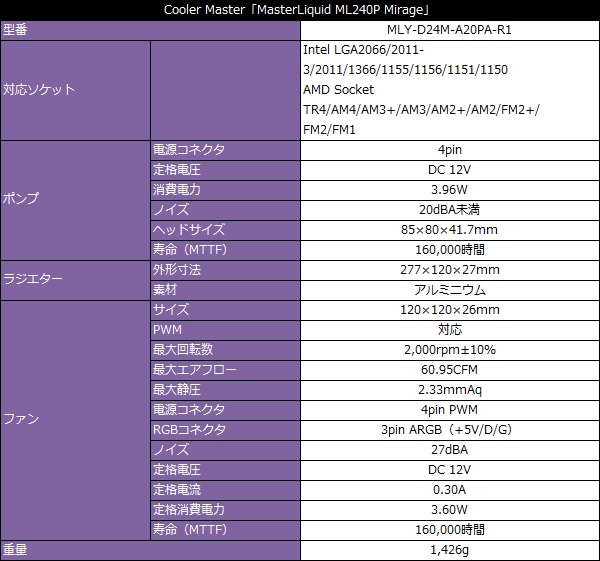Screen dimensions: 600x561
Task: Click the '85×80×41.7mm' value
Action: tap(449, 230)
